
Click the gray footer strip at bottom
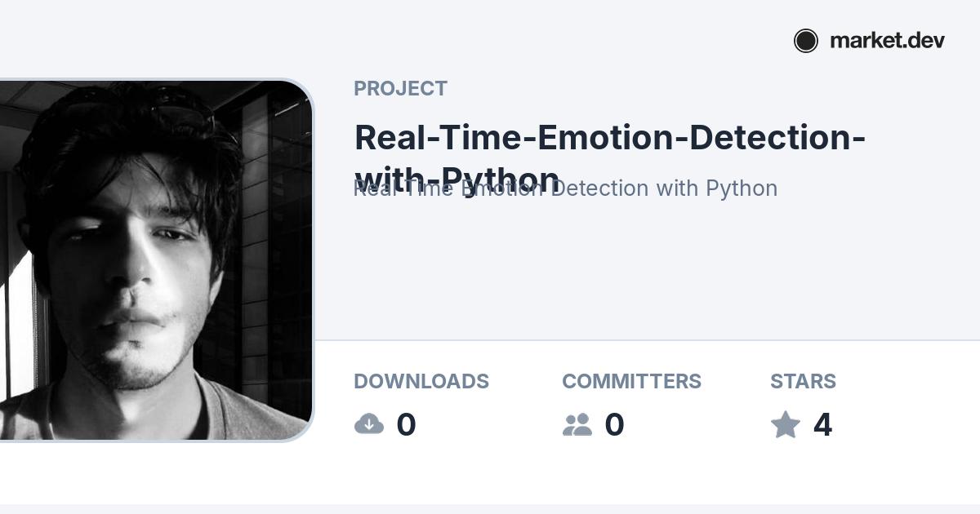click(490, 509)
